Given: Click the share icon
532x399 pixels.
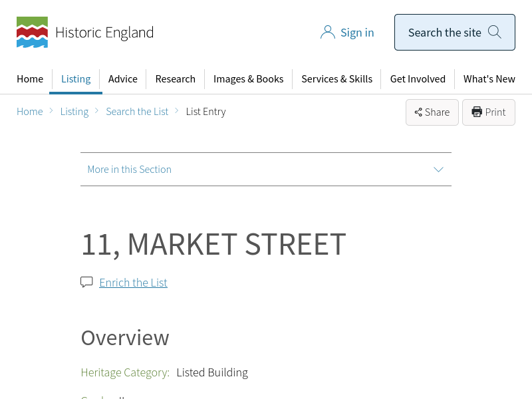Looking at the screenshot, I should [x=418, y=112].
